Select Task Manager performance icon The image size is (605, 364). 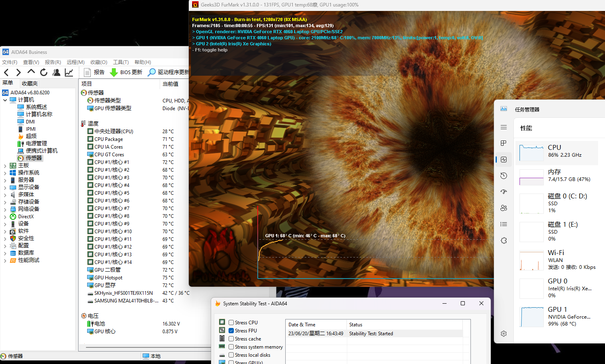[x=504, y=160]
